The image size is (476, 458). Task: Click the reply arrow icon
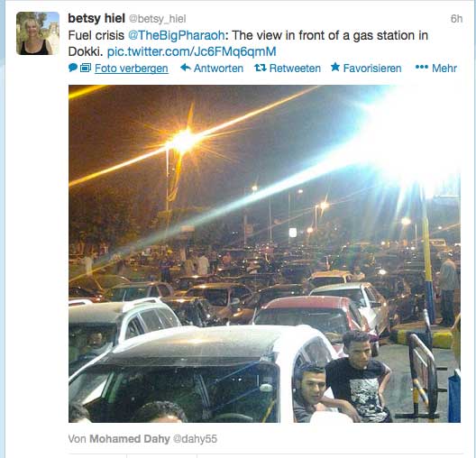point(186,67)
